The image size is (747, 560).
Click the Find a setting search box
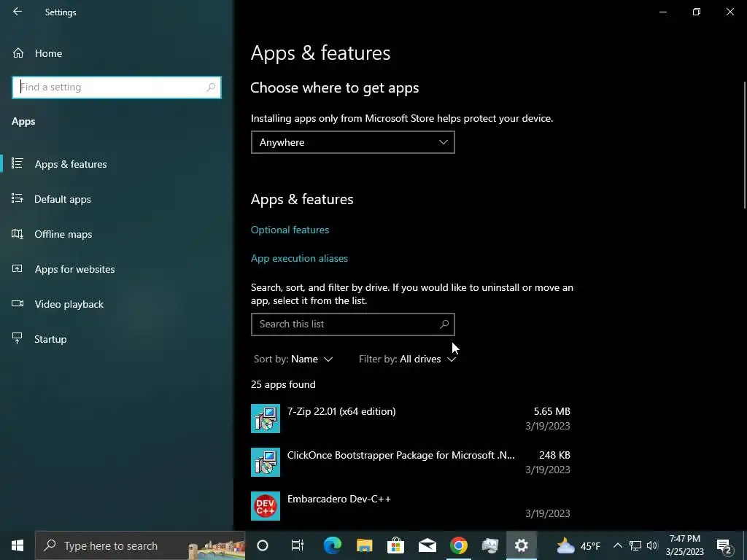[x=116, y=87]
